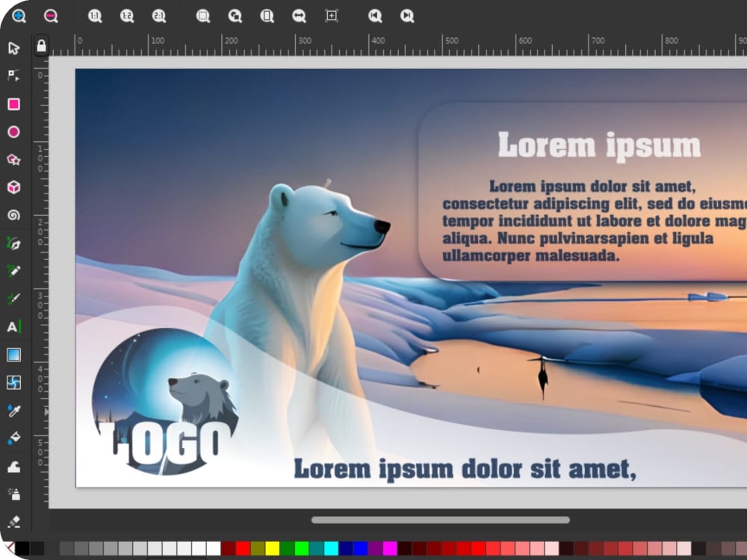Select the Star and polygon tool

point(13,160)
